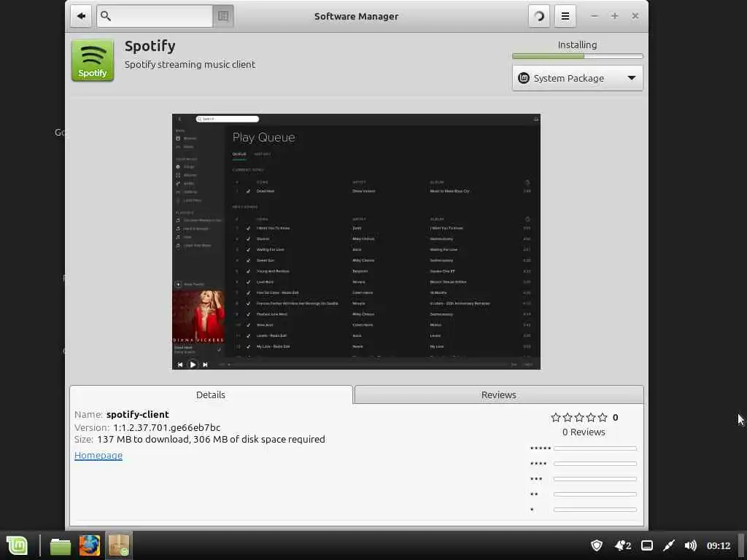Click the one-star review distribution bar
The image size is (747, 560).
tap(595, 510)
